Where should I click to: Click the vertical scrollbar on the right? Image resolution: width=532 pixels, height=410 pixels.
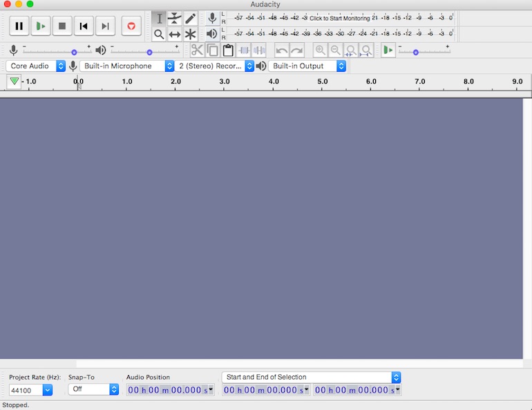[527, 228]
